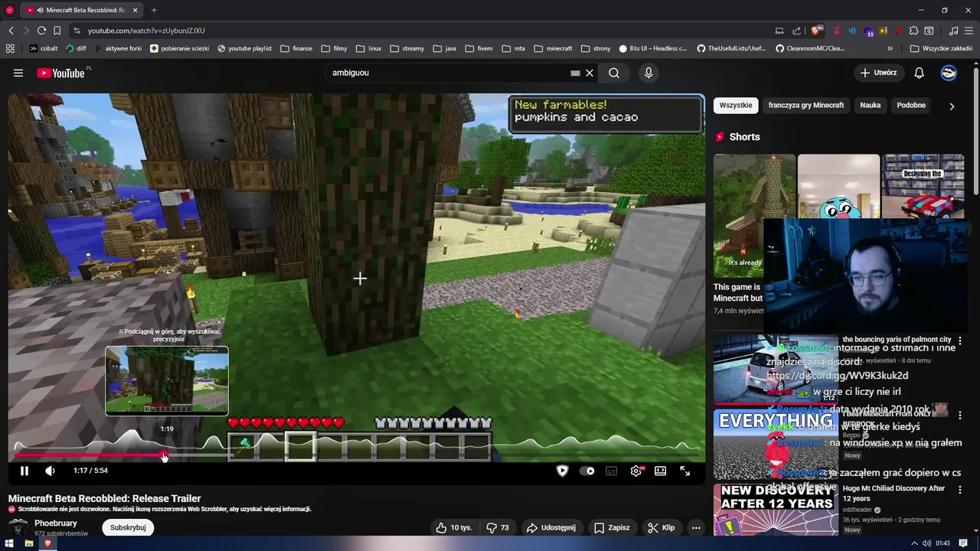Click the address bar URL
This screenshot has width=980, height=551.
point(146,31)
